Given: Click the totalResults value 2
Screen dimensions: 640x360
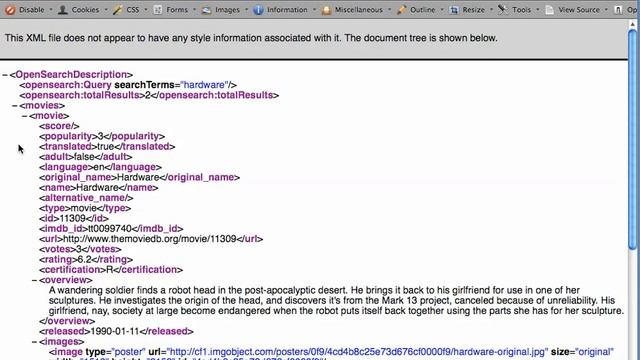Looking at the screenshot, I should tap(148, 95).
